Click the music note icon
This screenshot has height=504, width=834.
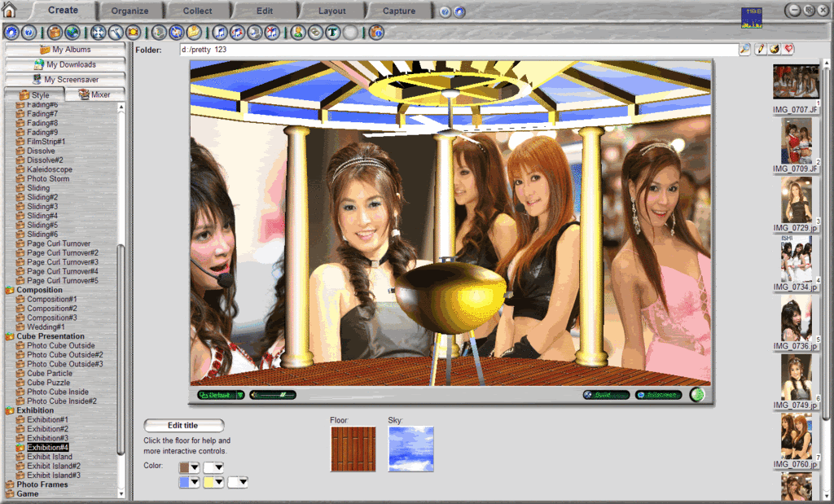[220, 33]
